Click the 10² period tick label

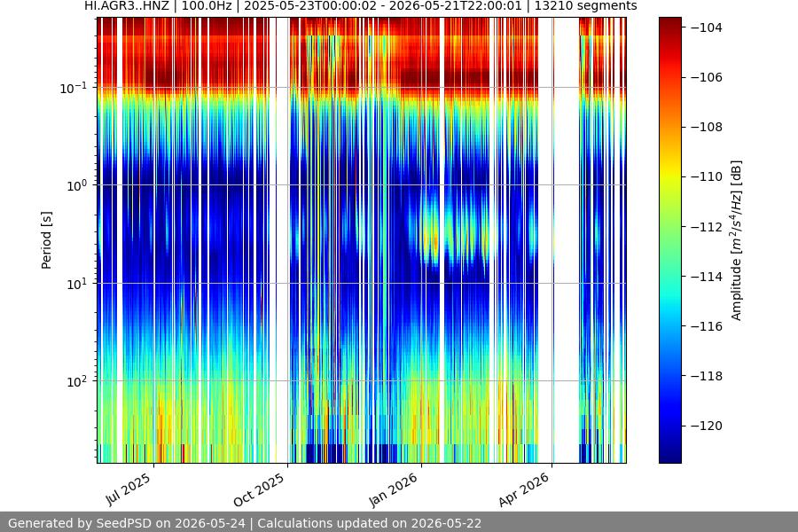tap(77, 381)
